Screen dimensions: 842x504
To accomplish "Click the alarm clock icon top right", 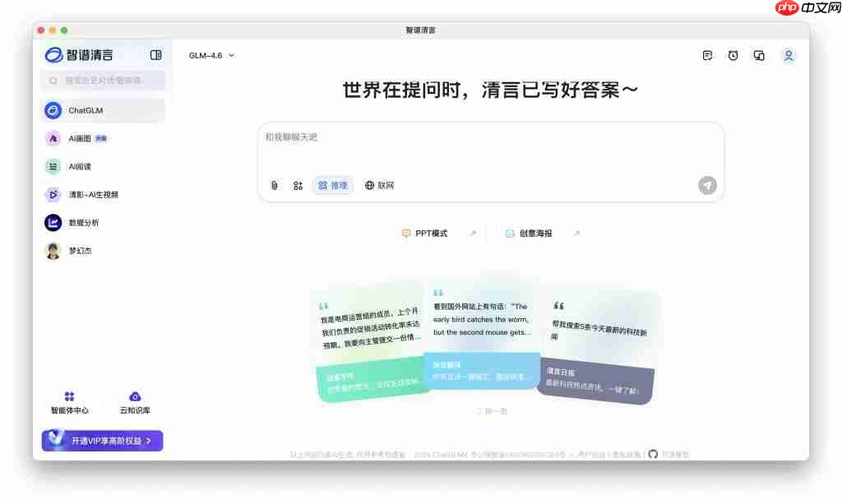I will [x=733, y=55].
